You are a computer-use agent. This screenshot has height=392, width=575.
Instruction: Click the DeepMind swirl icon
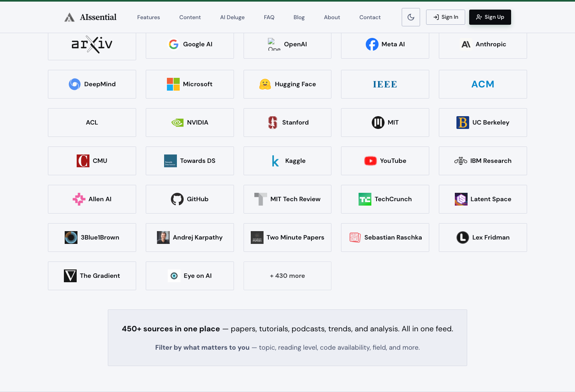75,84
